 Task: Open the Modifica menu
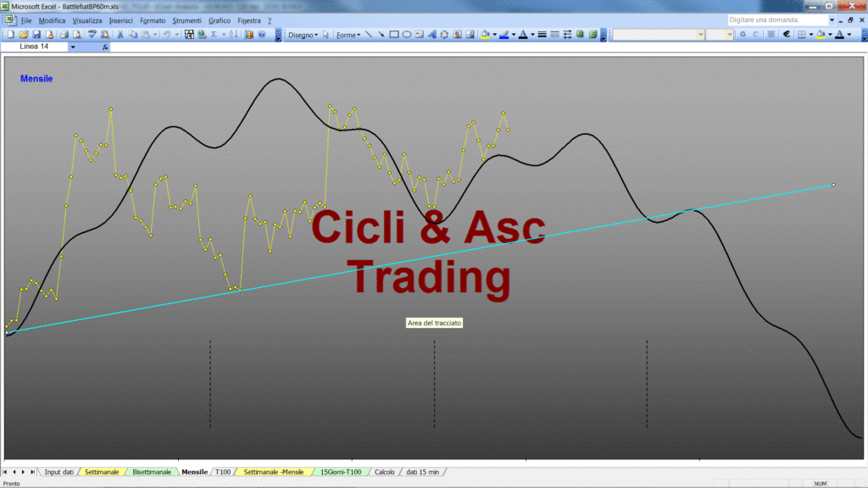point(52,20)
